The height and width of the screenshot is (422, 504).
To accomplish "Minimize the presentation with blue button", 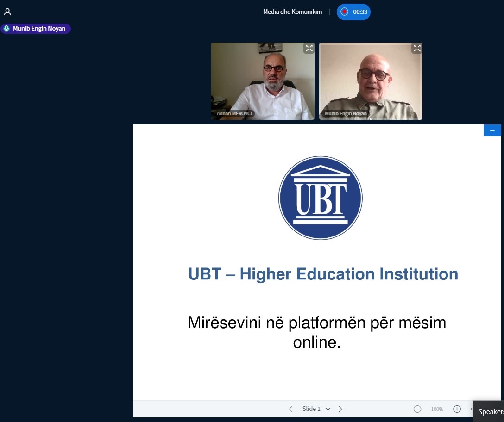I will point(492,130).
